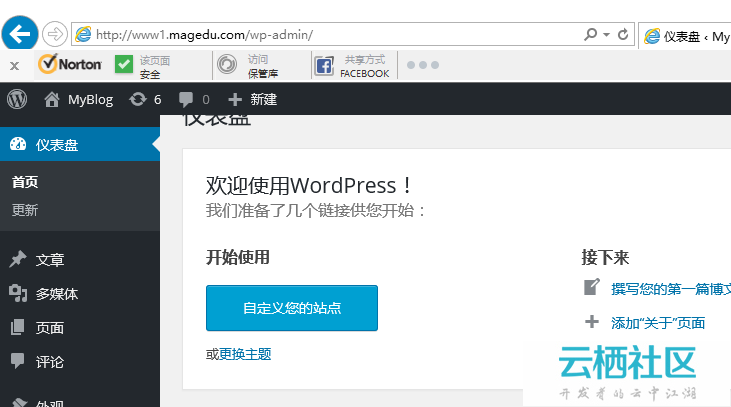Image resolution: width=731 pixels, height=407 pixels.
Task: Click the Facebook share icon
Action: pyautogui.click(x=324, y=66)
